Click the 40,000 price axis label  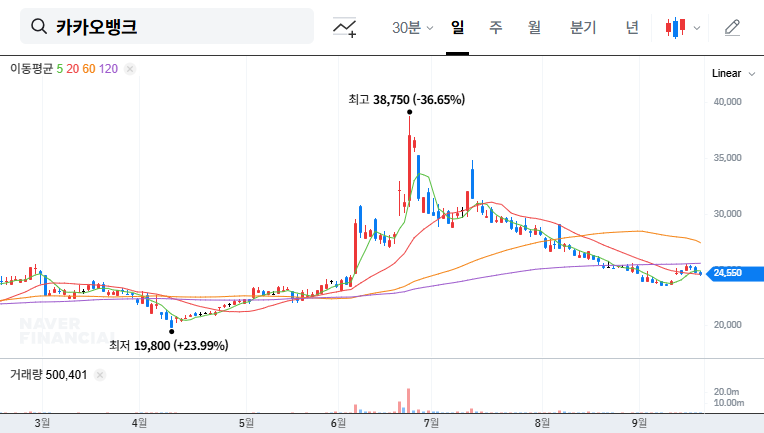(727, 102)
